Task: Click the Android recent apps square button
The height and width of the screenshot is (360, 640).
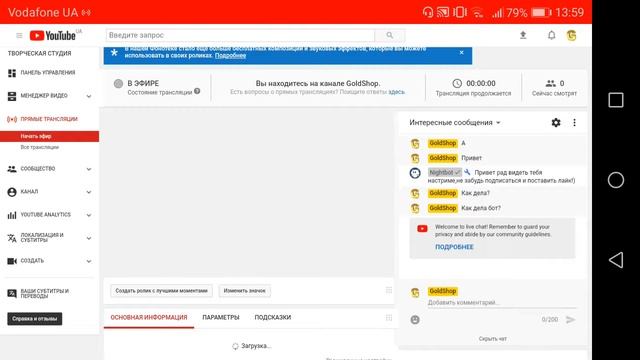Action: point(616,100)
